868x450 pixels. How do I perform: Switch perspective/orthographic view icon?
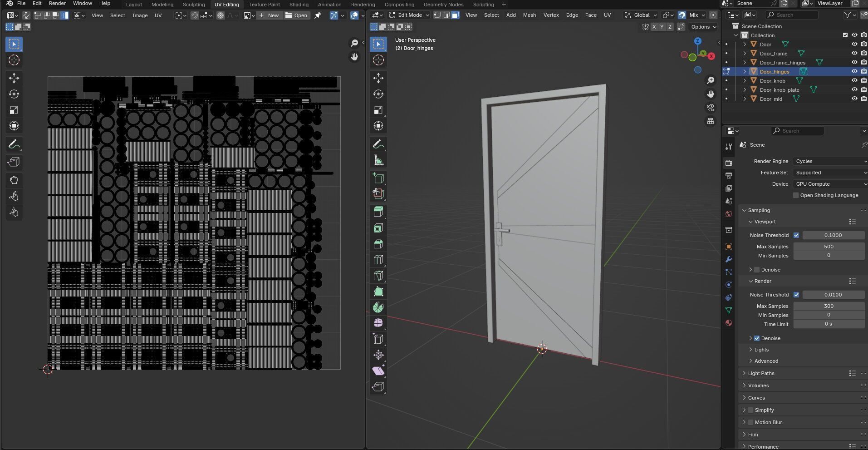[711, 121]
